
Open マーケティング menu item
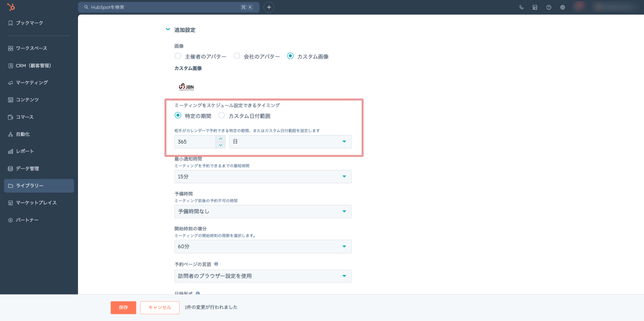tap(32, 83)
